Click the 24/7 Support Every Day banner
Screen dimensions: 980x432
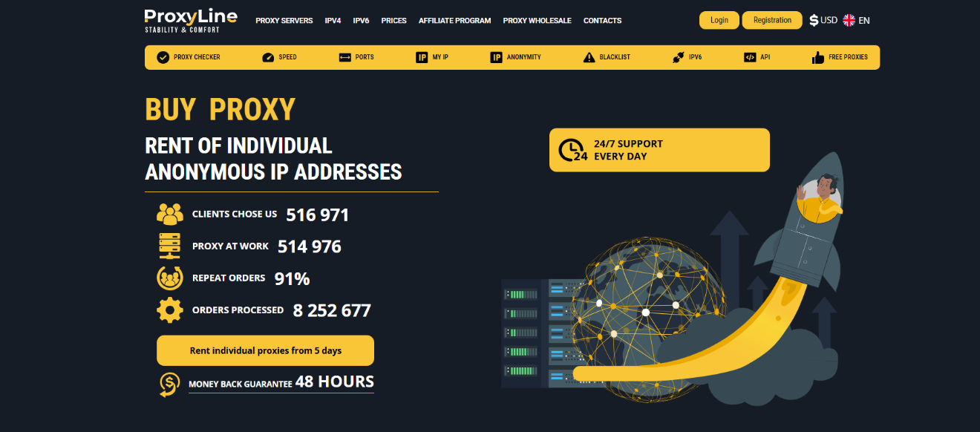(x=659, y=150)
